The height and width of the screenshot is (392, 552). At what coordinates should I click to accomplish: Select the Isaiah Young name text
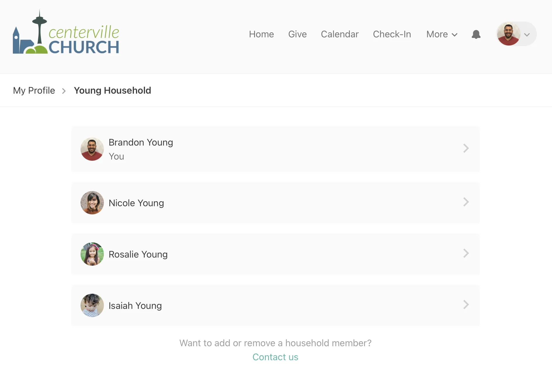pos(135,306)
